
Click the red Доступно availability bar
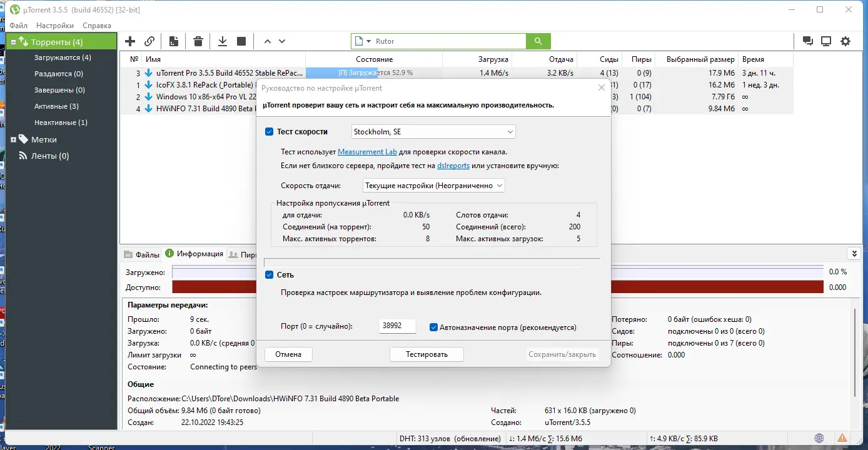(498, 287)
